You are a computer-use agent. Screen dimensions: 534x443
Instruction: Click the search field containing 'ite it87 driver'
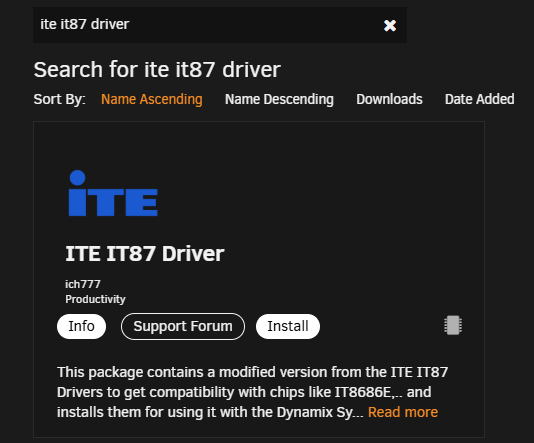[220, 25]
